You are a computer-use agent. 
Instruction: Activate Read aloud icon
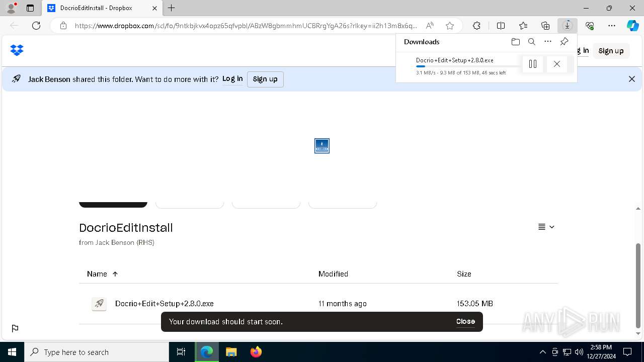coord(430,26)
